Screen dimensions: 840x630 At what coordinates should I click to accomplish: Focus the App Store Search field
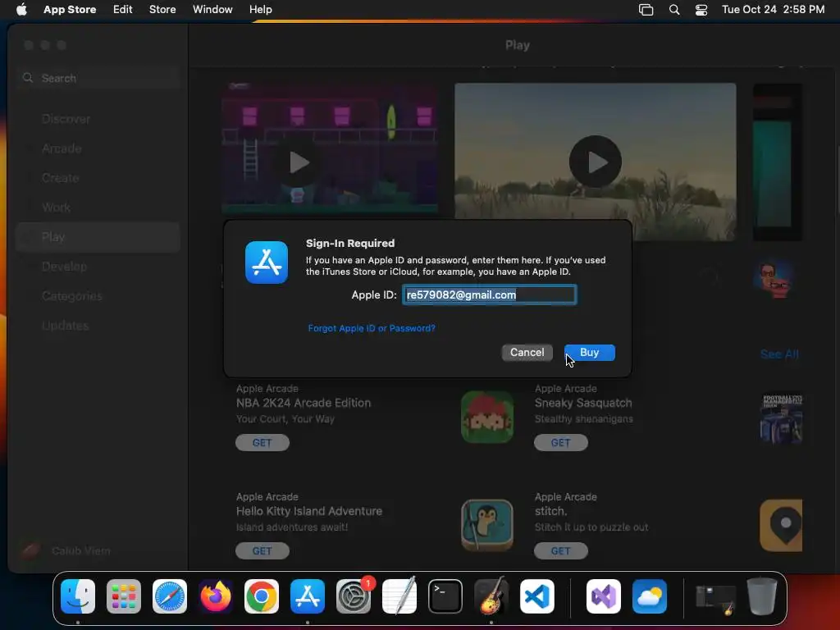98,78
